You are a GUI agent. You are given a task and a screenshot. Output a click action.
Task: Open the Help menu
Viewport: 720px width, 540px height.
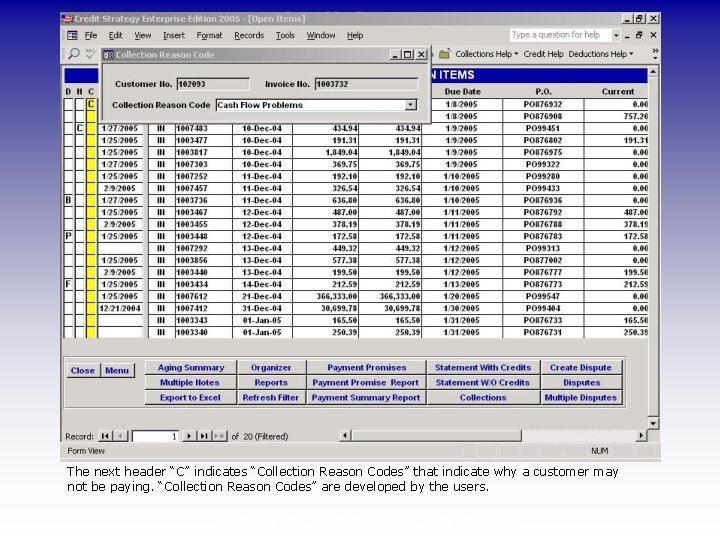354,35
